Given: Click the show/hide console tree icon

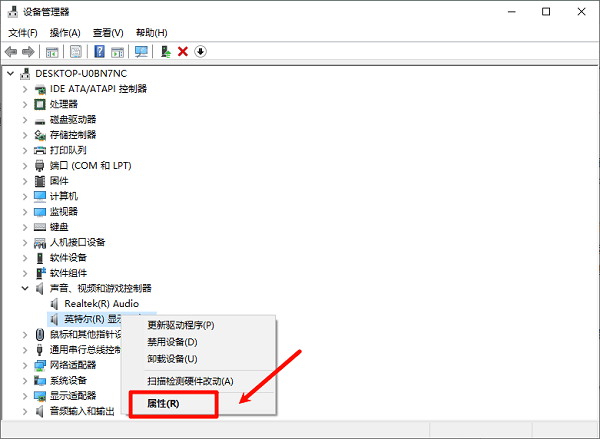Looking at the screenshot, I should click(x=52, y=52).
